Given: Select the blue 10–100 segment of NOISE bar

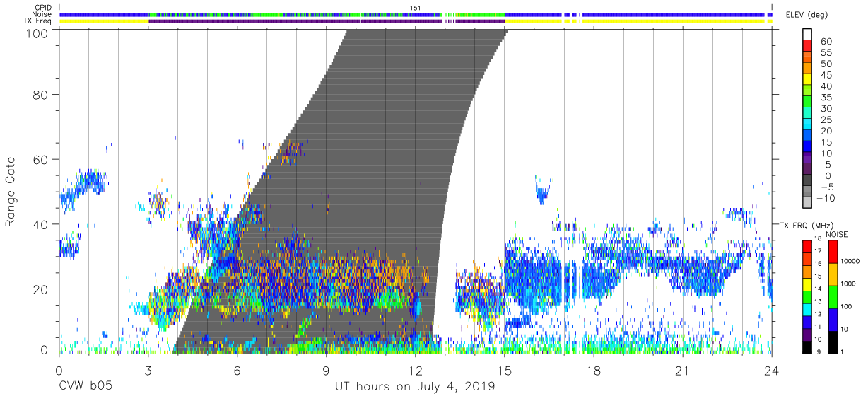Looking at the screenshot, I should [x=832, y=319].
